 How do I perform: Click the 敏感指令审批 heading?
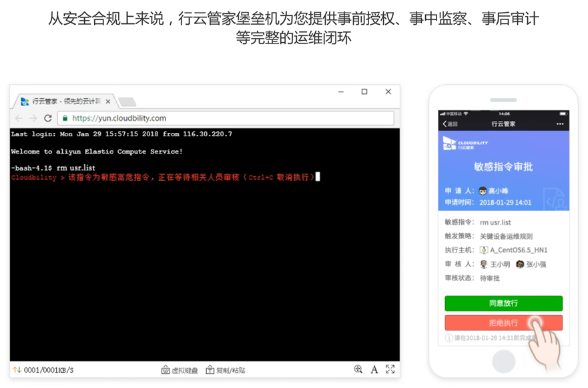click(503, 166)
